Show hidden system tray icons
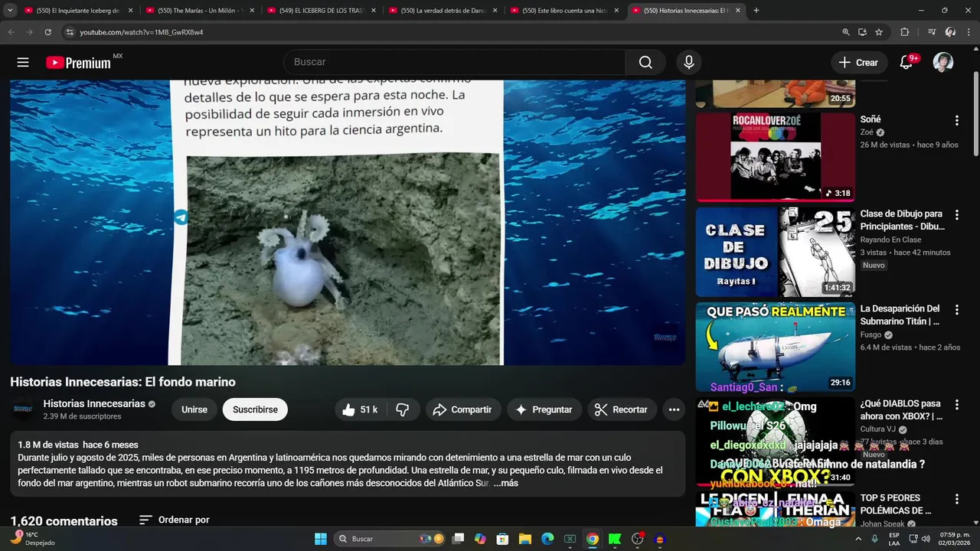 (x=858, y=539)
